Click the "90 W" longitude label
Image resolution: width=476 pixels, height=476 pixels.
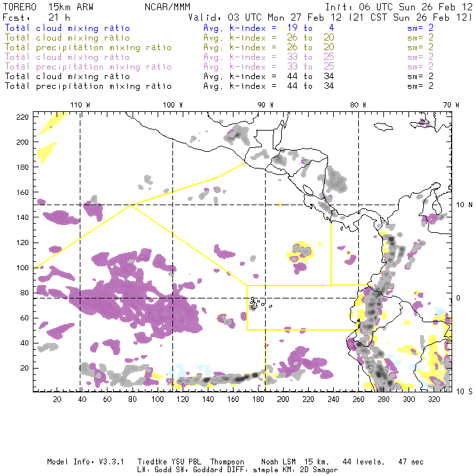tap(265, 105)
